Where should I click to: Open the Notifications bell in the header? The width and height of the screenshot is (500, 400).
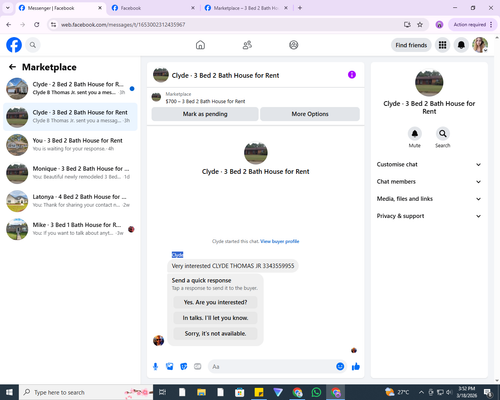[x=461, y=45]
